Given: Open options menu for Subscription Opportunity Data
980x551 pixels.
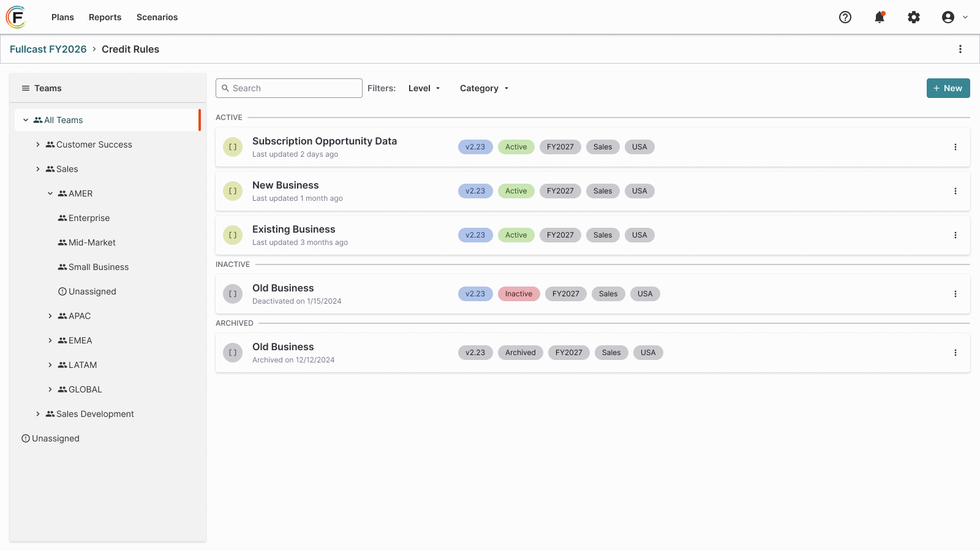Looking at the screenshot, I should click(956, 147).
